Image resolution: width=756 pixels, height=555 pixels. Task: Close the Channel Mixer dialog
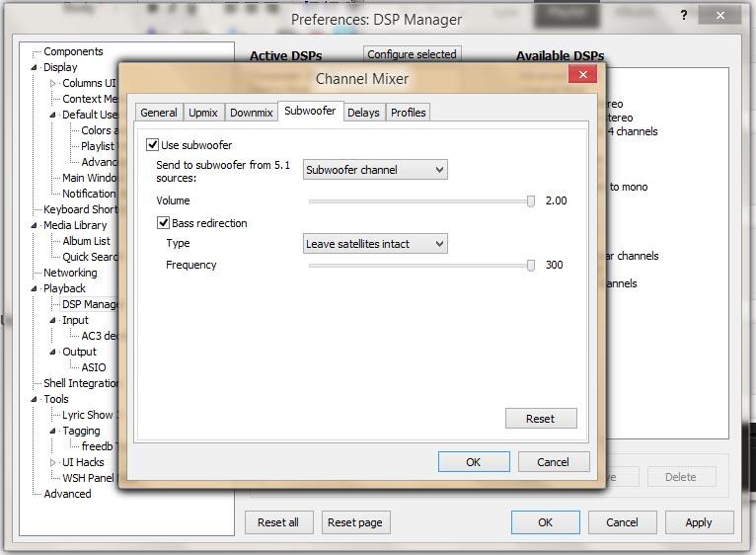tap(582, 75)
